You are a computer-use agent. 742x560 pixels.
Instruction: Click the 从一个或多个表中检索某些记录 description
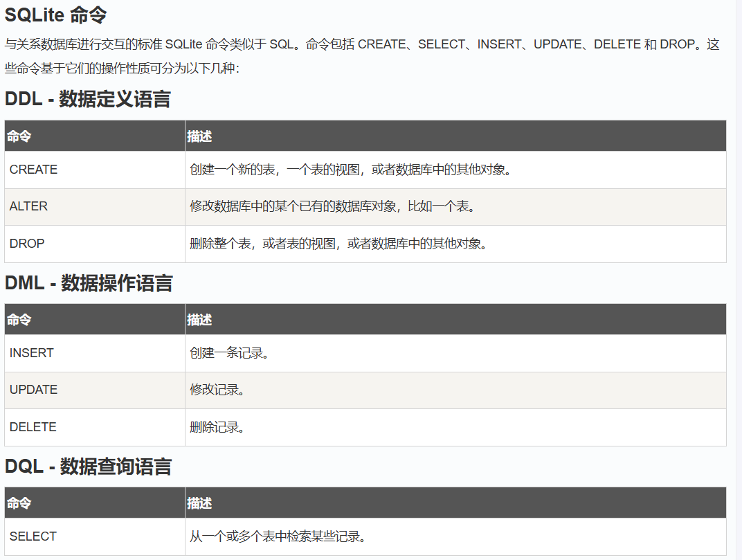[278, 536]
